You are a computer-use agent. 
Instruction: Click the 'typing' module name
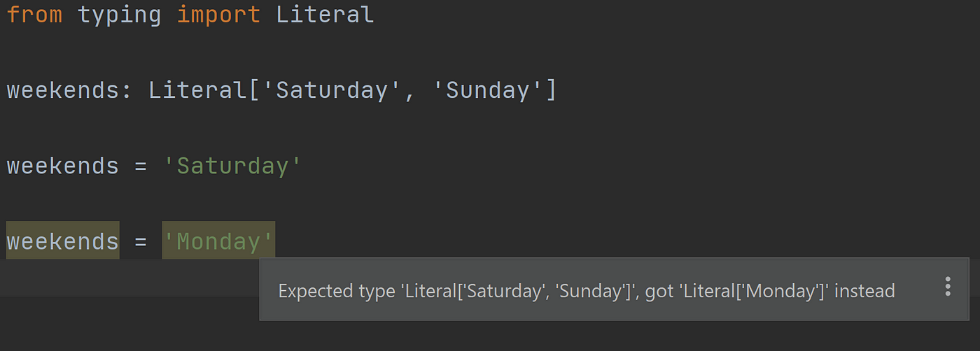tap(120, 15)
